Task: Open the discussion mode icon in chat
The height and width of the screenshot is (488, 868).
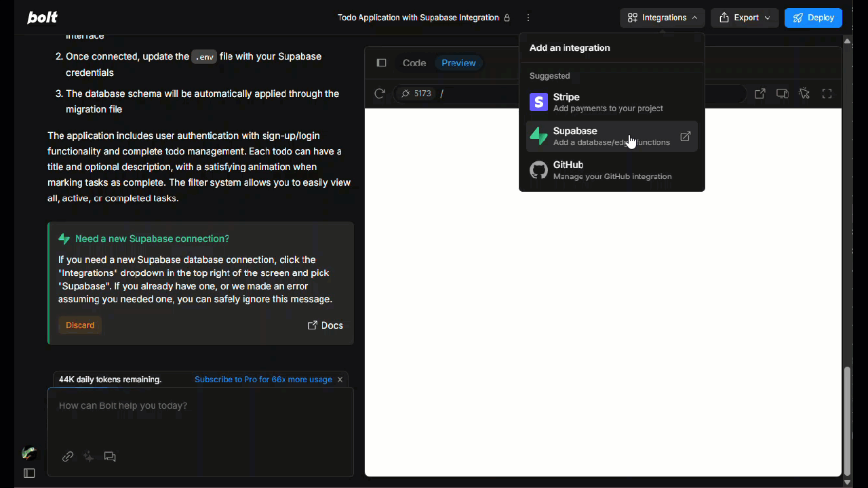Action: coord(110,456)
